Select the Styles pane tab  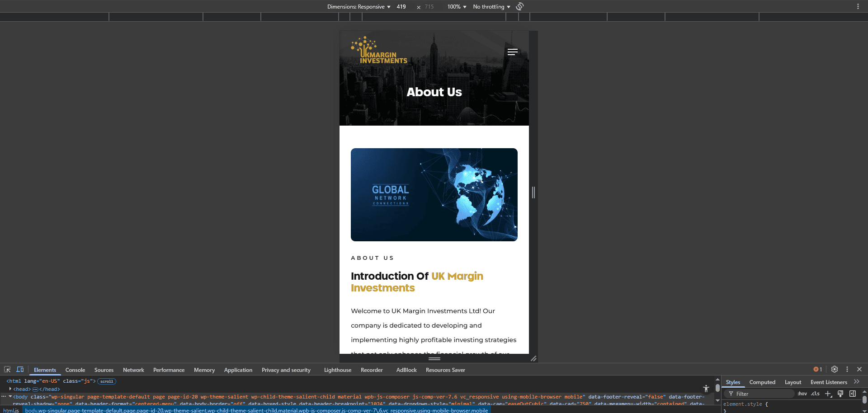click(x=733, y=382)
